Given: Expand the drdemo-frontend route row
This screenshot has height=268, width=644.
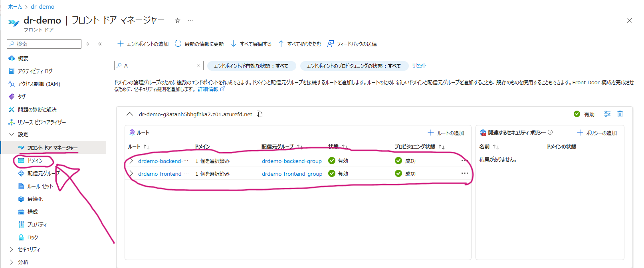Looking at the screenshot, I should (131, 174).
